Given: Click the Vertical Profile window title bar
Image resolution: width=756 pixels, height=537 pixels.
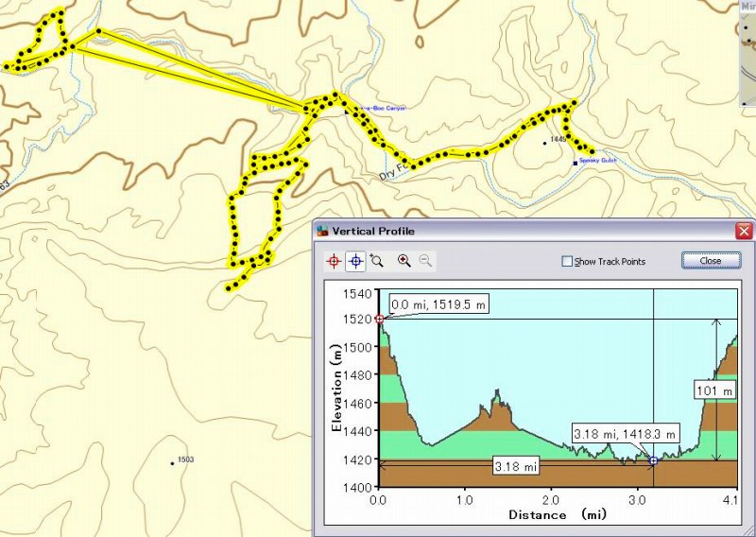Looking at the screenshot, I should tap(520, 231).
